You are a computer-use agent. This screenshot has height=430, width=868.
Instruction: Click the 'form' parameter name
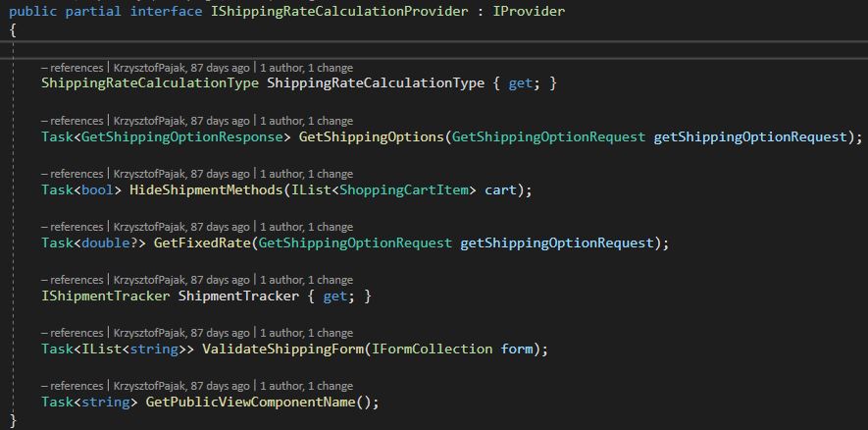(x=517, y=349)
